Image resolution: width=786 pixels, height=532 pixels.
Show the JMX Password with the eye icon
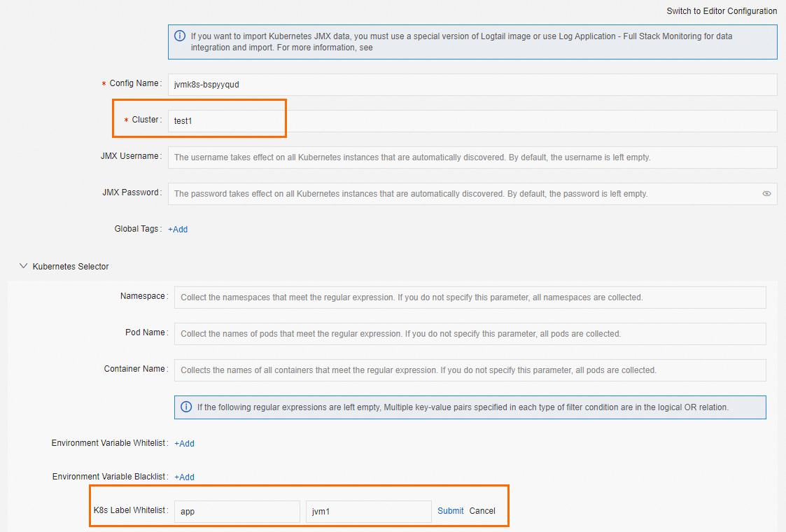pos(766,194)
